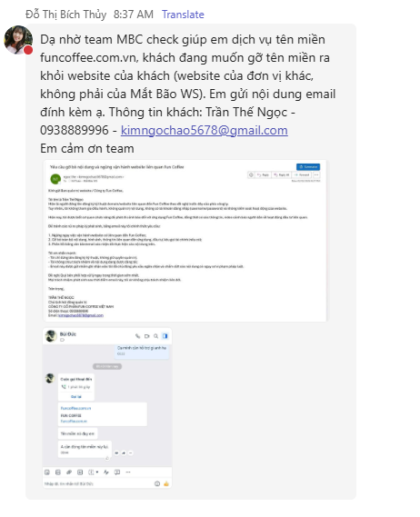Open the email's more actions ellipsis
The width and height of the screenshot is (420, 517).
(316, 175)
